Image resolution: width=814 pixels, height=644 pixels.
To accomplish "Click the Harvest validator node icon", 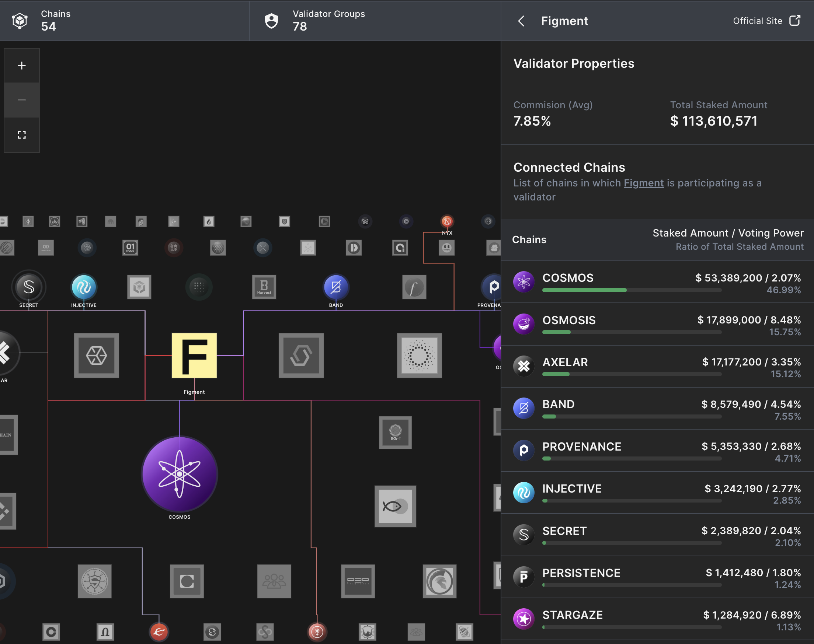I will 264,287.
